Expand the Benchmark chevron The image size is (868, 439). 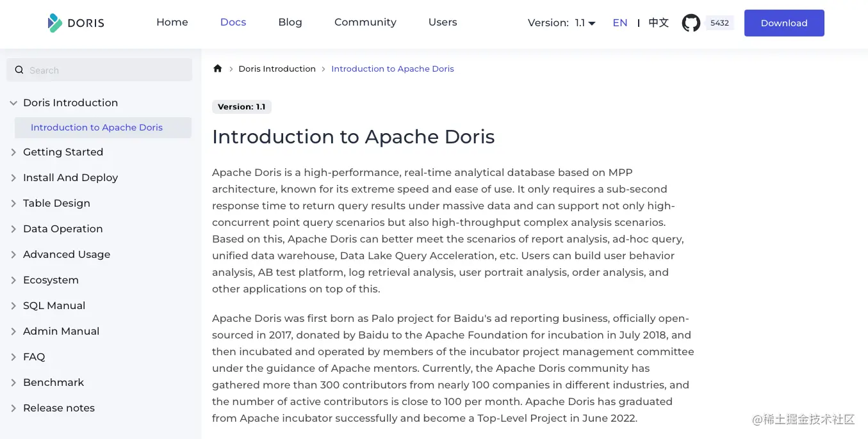click(x=13, y=383)
